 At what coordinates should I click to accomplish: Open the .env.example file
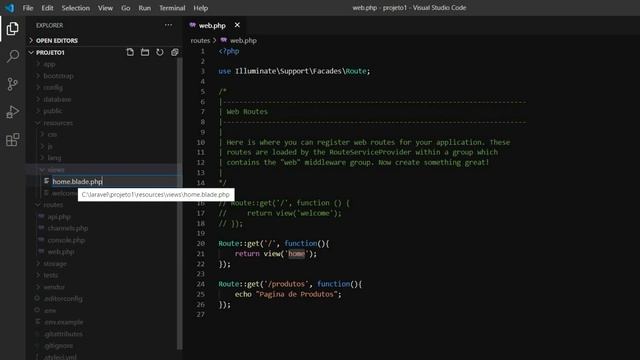point(64,322)
